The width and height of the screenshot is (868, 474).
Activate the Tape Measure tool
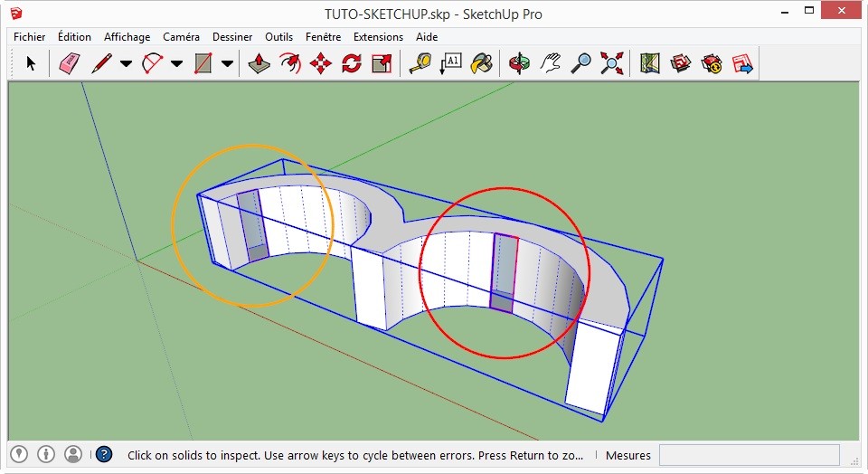coord(421,63)
